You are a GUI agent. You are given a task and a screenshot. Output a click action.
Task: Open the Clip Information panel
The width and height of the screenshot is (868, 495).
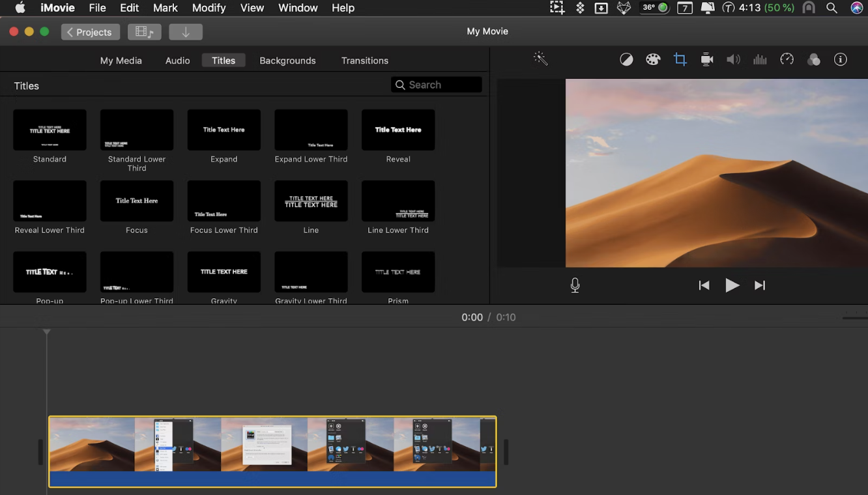pos(840,59)
